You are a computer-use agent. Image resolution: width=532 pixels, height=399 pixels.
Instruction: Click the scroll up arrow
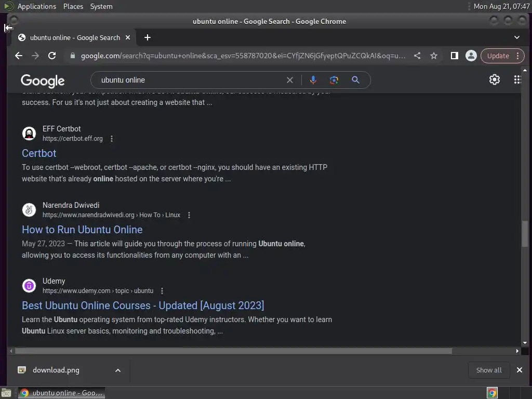[525, 70]
